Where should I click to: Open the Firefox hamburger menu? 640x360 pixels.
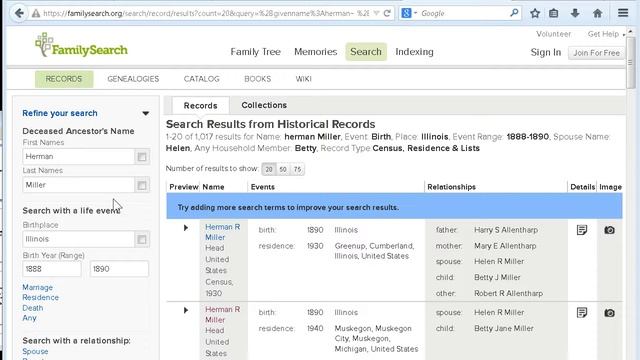tap(623, 13)
